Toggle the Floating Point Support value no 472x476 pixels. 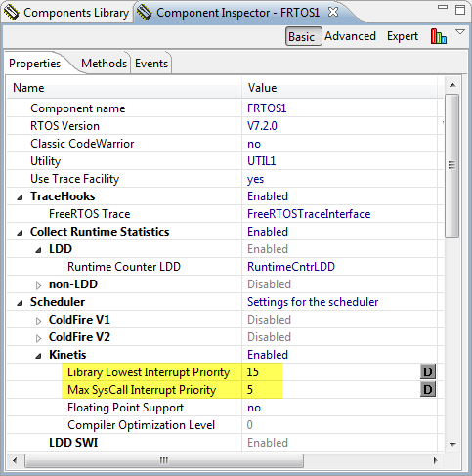pyautogui.click(x=254, y=408)
